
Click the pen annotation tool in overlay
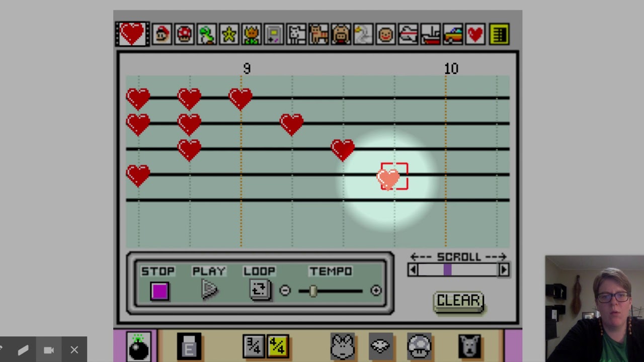pyautogui.click(x=23, y=350)
